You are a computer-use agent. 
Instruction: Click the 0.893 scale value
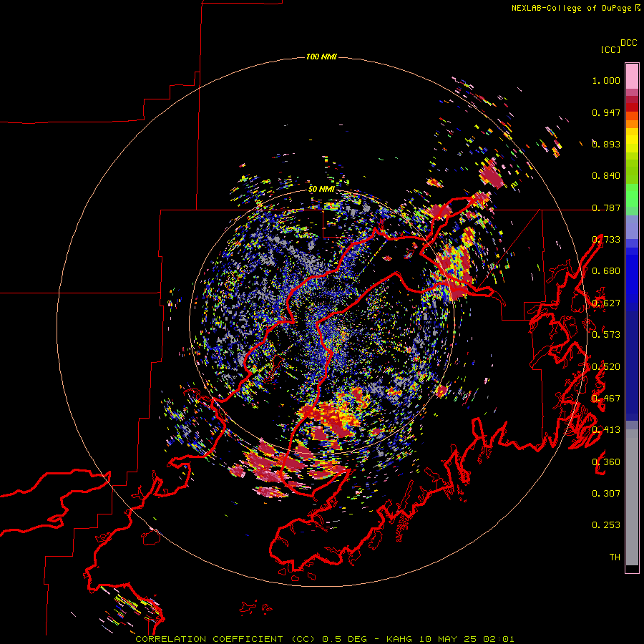606,144
